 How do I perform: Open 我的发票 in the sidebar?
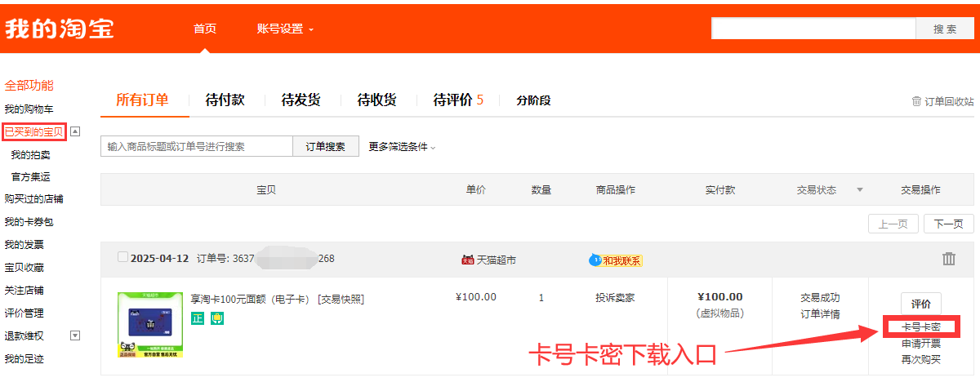(x=24, y=244)
